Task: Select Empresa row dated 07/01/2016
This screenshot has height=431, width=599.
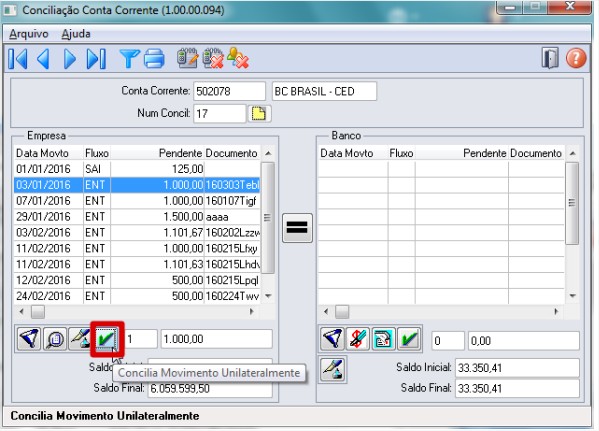Action: [x=137, y=201]
